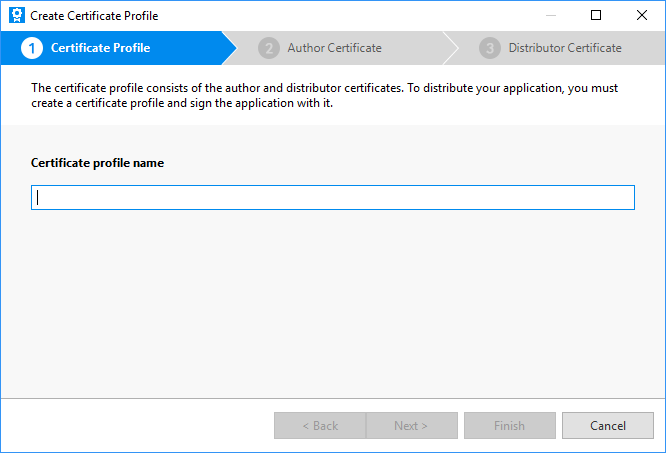Click the step 1 number circle
The image size is (666, 453).
click(x=31, y=48)
